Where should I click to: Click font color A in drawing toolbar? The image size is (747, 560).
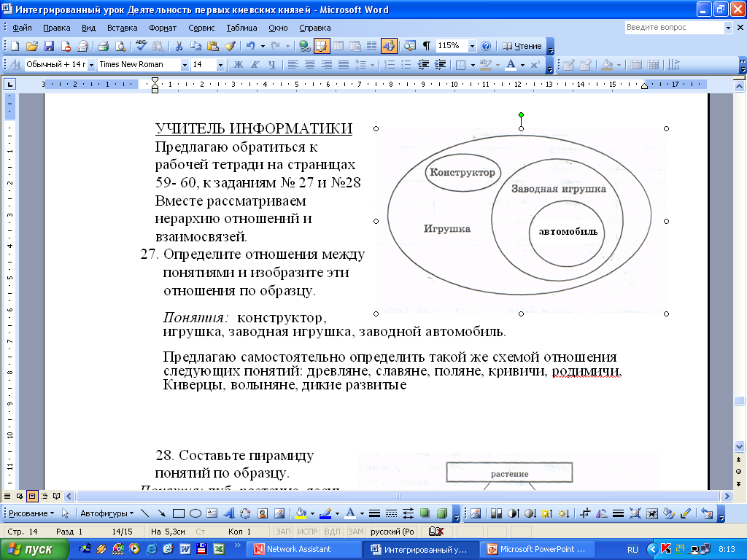point(351,513)
